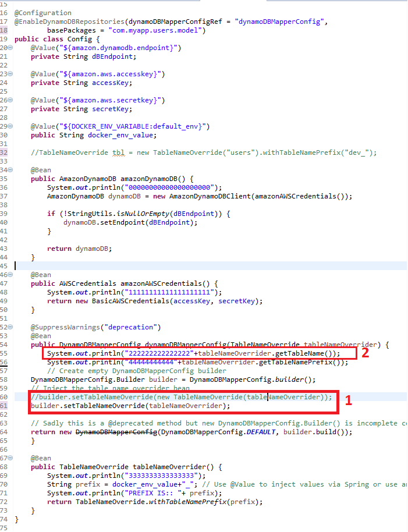
Task: Click the "3333333333333333" println string
Action: tap(161, 476)
